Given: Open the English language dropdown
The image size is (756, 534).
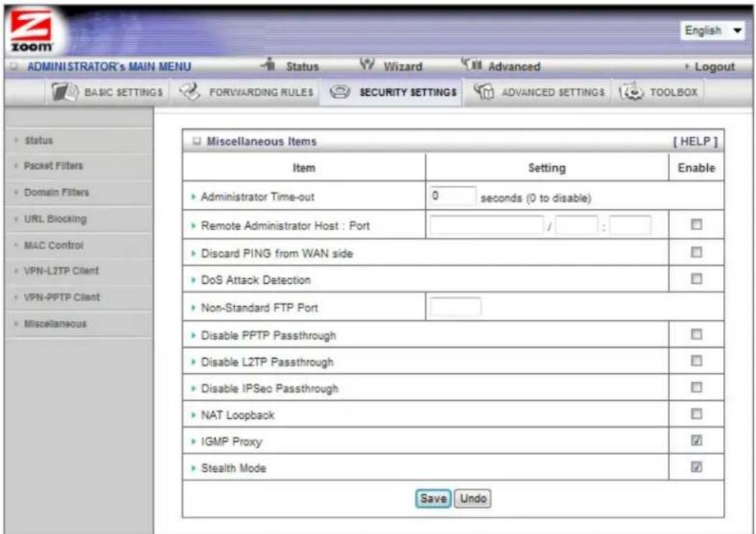Looking at the screenshot, I should click(x=712, y=31).
